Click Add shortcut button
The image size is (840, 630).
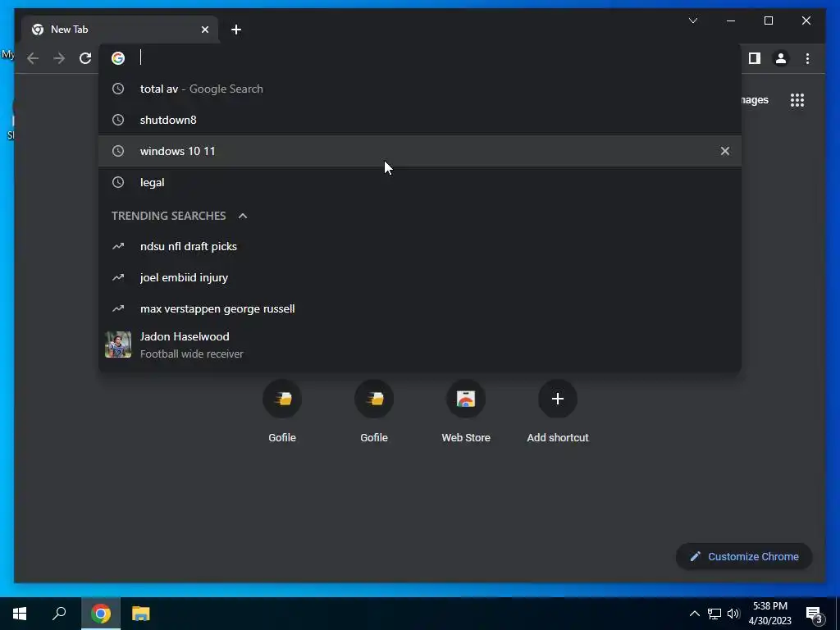[x=558, y=412]
